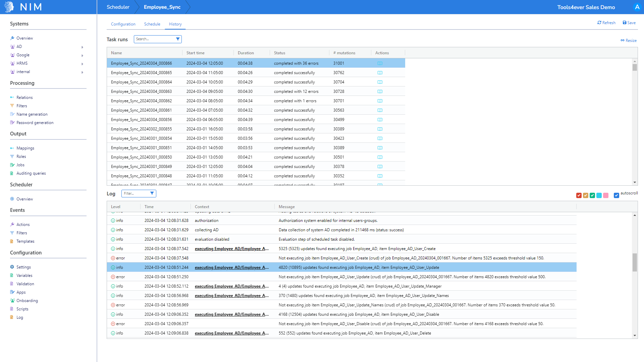
Task: Switch to the Configuration tab
Action: click(123, 24)
